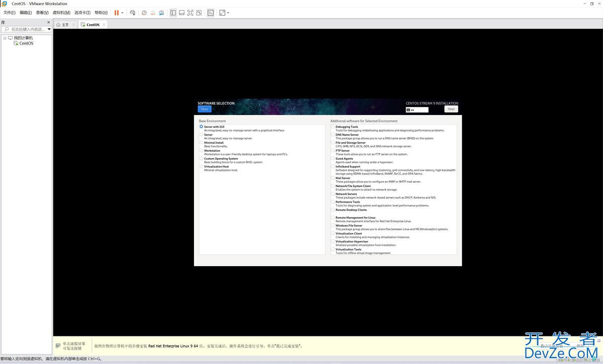Enable the FTP Server checkbox

pyautogui.click(x=333, y=151)
